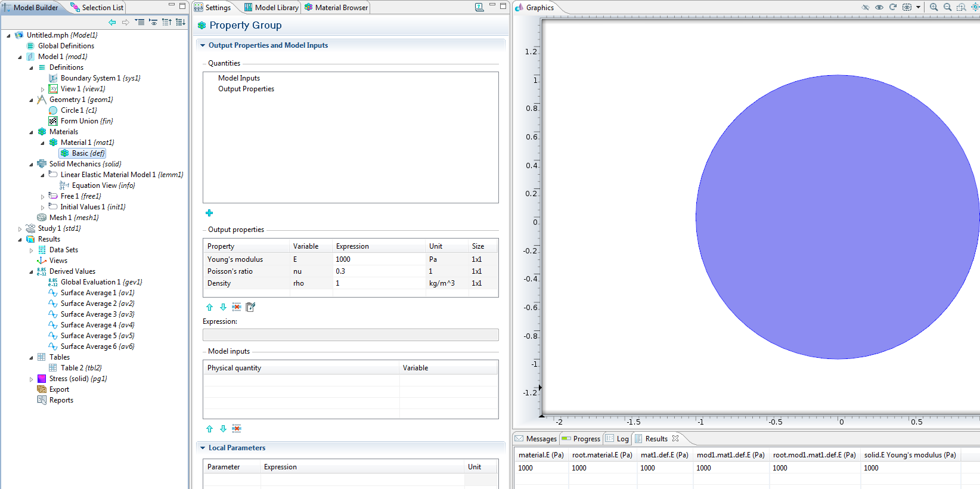Expand the Study 1 tree node
The width and height of the screenshot is (980, 489).
[x=20, y=228]
